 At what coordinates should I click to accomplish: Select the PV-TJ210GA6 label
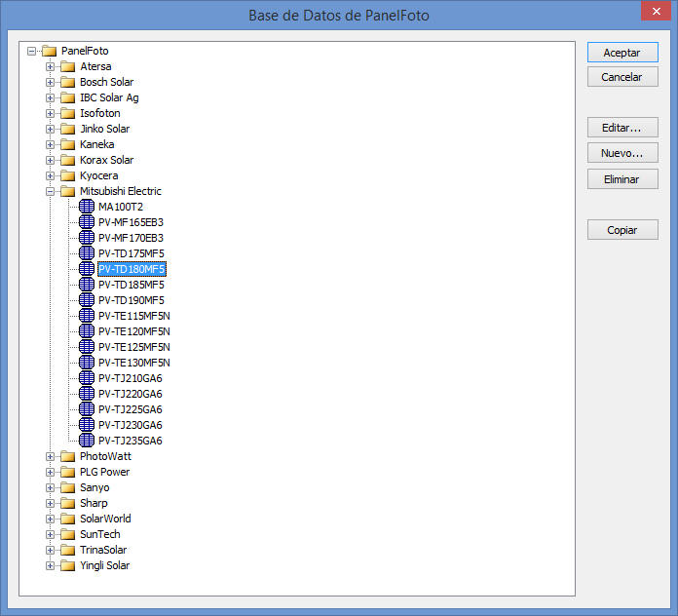[x=131, y=378]
